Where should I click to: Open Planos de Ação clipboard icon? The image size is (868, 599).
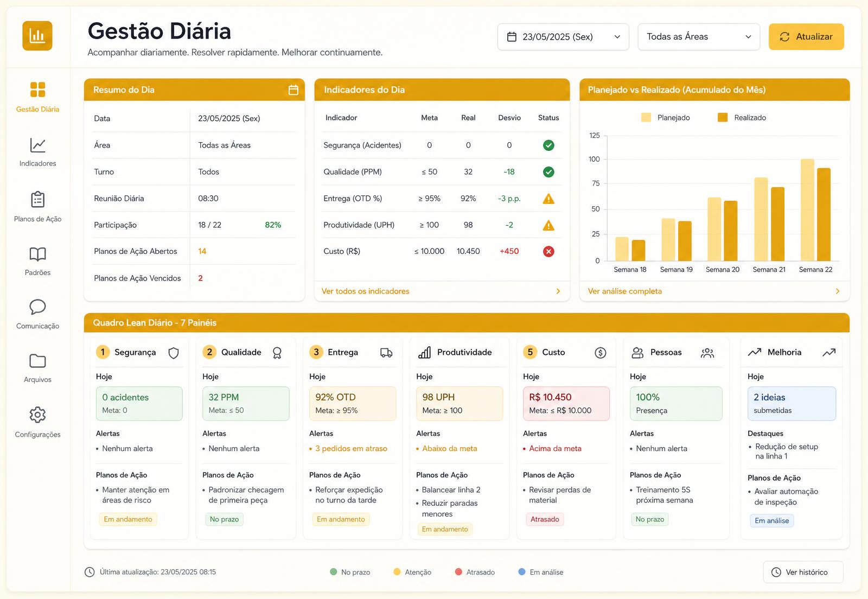(x=37, y=199)
